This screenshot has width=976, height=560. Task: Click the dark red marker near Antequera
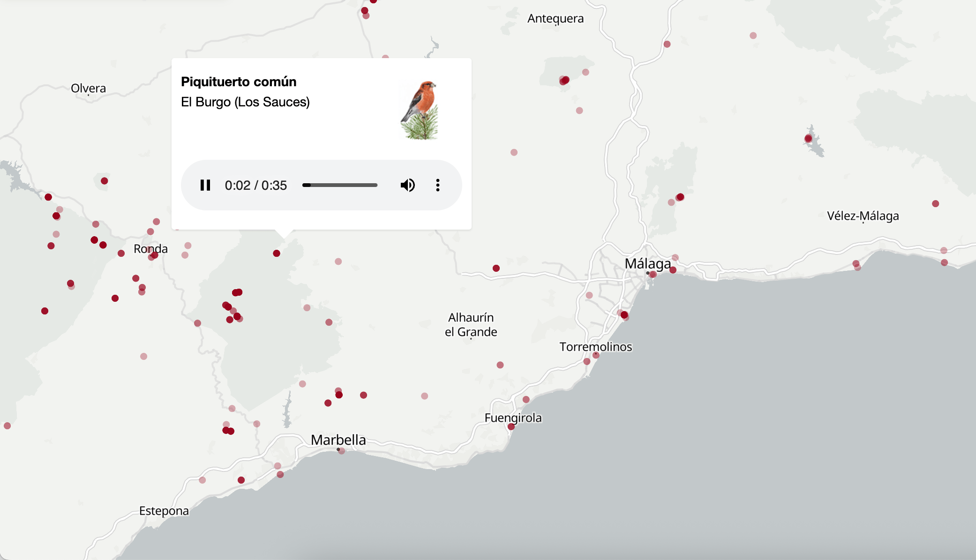564,80
